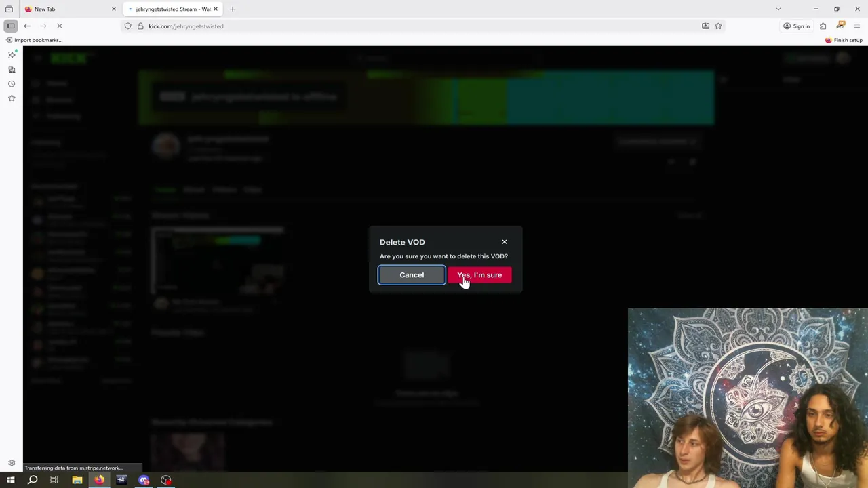
Task: Open sidebar settings gear icon
Action: coord(12,463)
